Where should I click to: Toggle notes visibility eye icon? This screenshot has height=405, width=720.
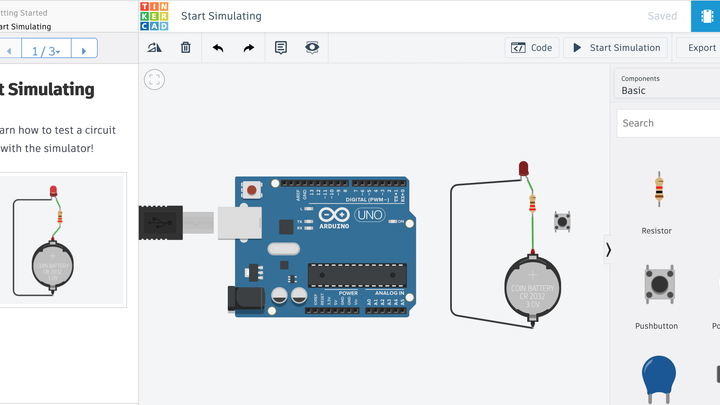pyautogui.click(x=312, y=47)
